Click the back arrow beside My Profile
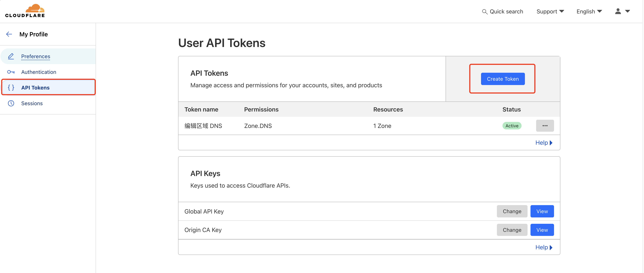The width and height of the screenshot is (644, 273). coord(9,34)
